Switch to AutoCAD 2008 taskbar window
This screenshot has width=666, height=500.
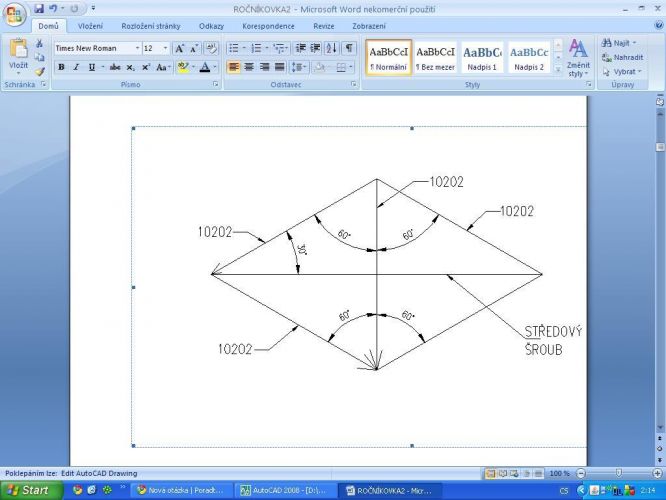286,491
